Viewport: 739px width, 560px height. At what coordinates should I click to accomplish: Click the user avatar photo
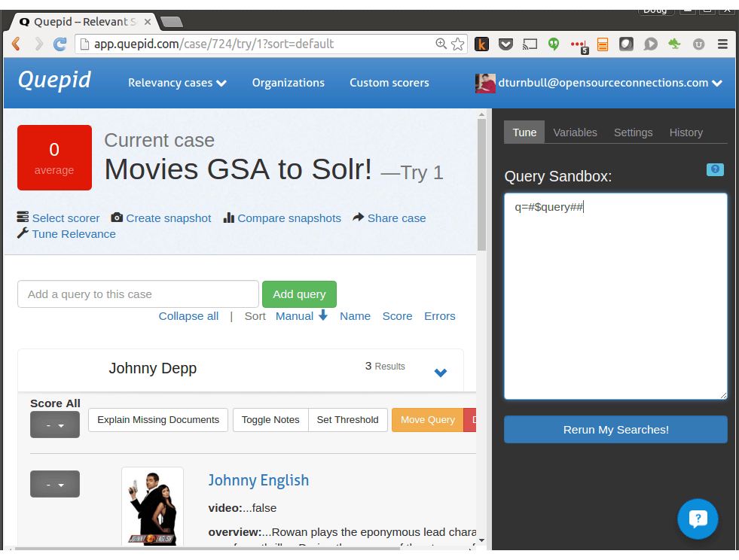485,84
